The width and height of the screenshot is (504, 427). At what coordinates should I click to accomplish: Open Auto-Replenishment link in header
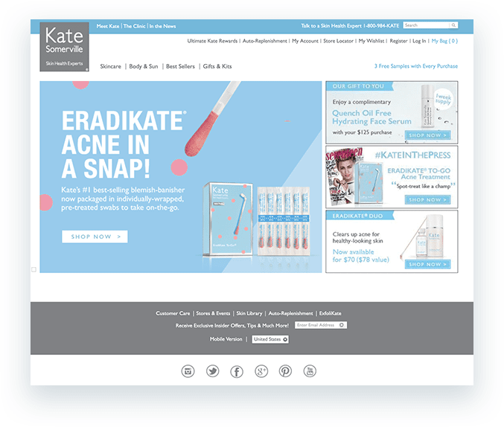click(265, 41)
